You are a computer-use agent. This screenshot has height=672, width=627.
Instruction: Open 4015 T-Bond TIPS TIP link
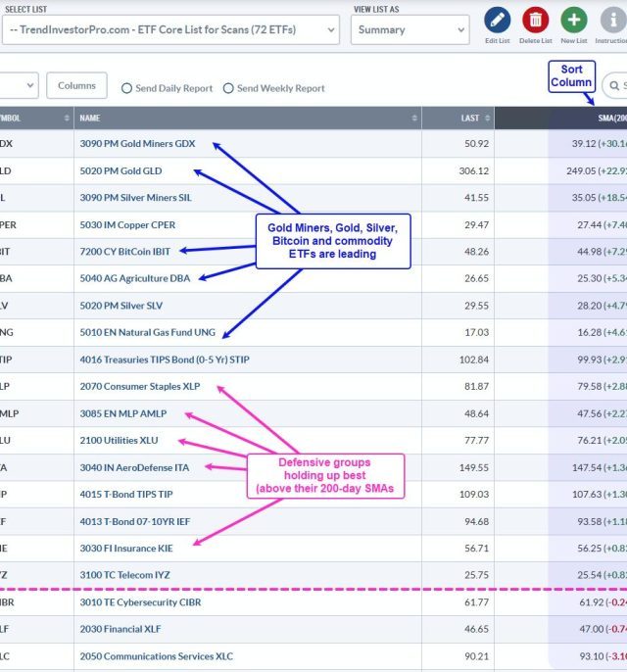[126, 494]
